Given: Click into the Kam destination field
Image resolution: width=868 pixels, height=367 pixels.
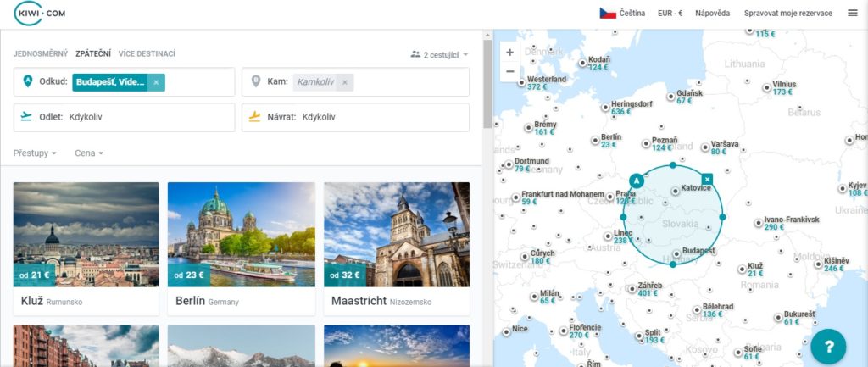Looking at the screenshot, I should click(x=355, y=82).
